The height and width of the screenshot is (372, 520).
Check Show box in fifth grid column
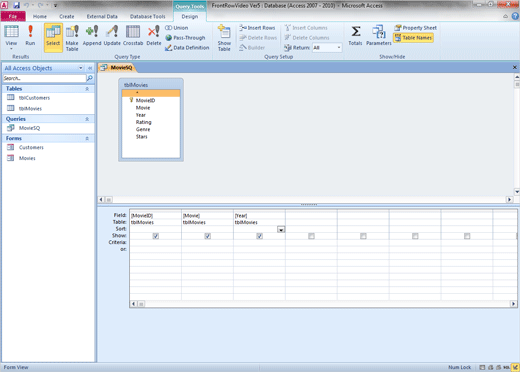[x=363, y=236]
